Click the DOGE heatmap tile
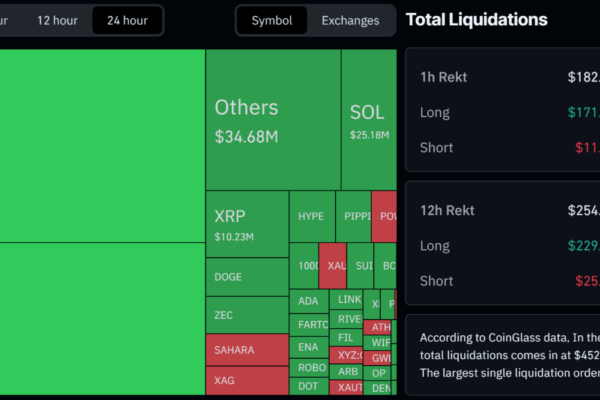The image size is (600, 400). (x=246, y=277)
